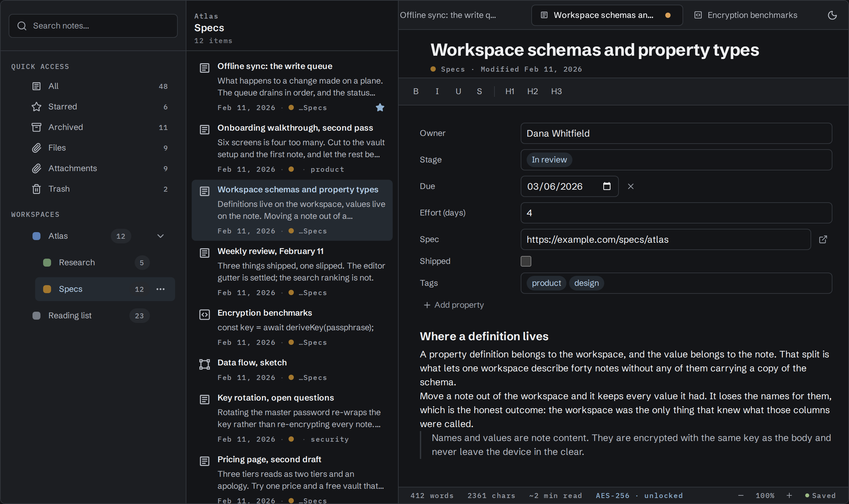Image resolution: width=849 pixels, height=504 pixels.
Task: Open the Files quick access item
Action: click(99, 148)
